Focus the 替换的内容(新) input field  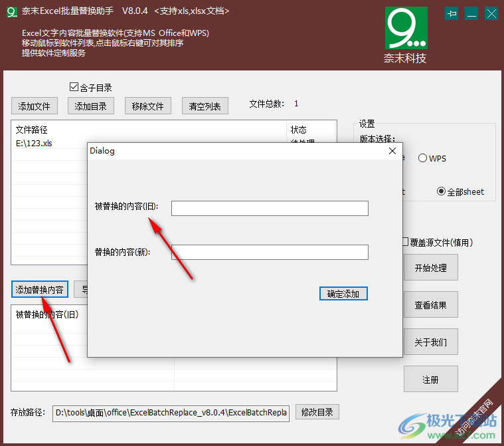click(x=270, y=252)
